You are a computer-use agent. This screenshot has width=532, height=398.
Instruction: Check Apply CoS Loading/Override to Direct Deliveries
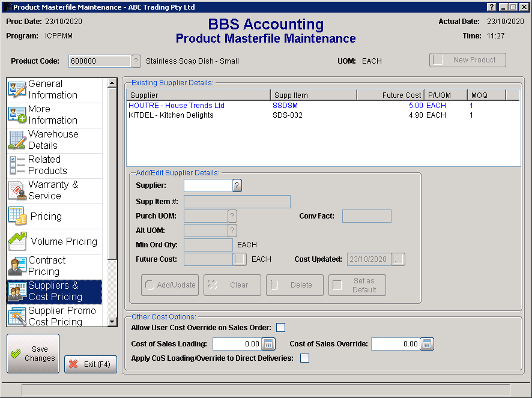(x=304, y=358)
